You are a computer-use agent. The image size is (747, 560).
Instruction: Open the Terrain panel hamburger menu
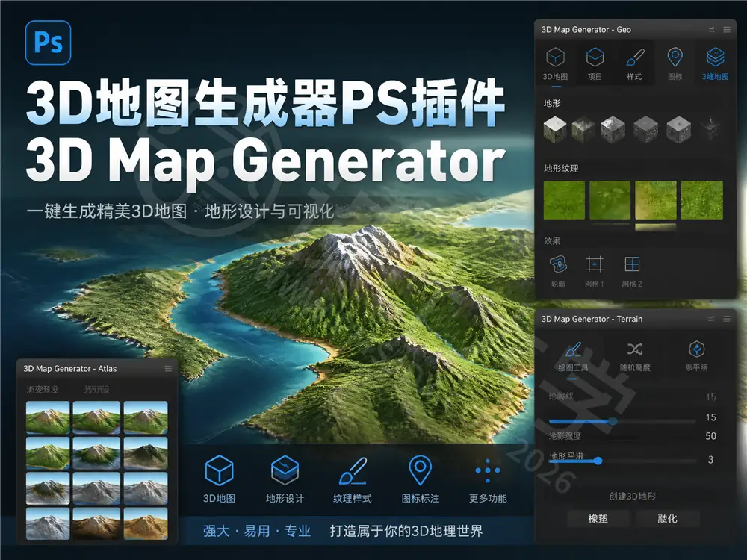coord(727,319)
